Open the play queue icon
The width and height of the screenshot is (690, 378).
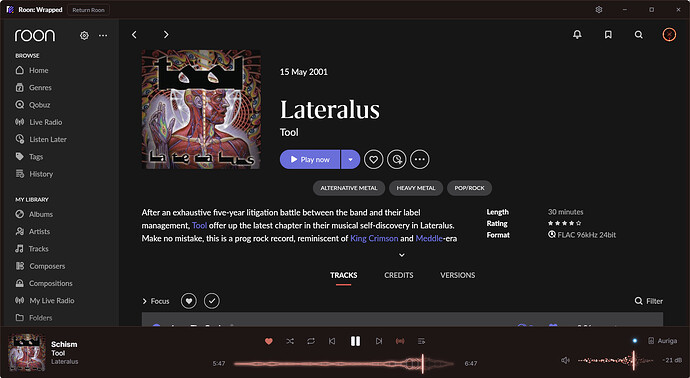421,341
